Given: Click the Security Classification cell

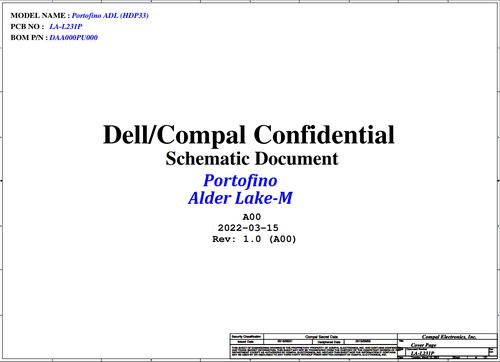Looking at the screenshot, I should 247,337.
